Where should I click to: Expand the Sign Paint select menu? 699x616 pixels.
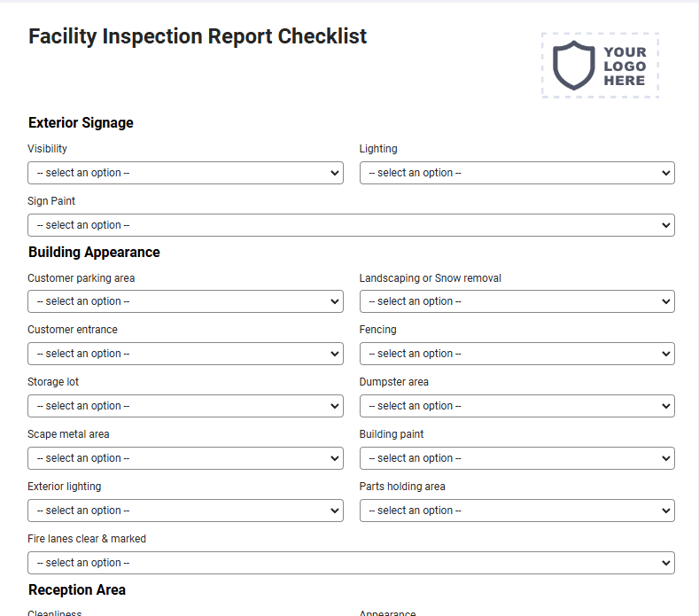(x=352, y=225)
